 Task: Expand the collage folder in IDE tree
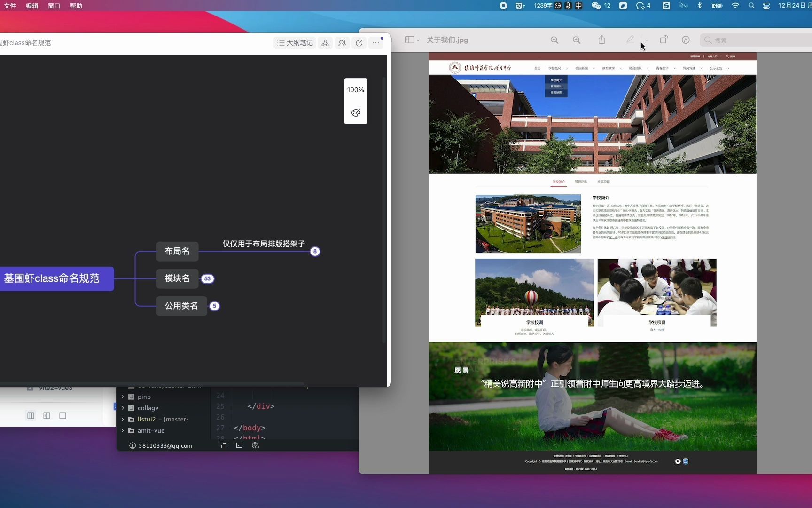[x=123, y=408]
